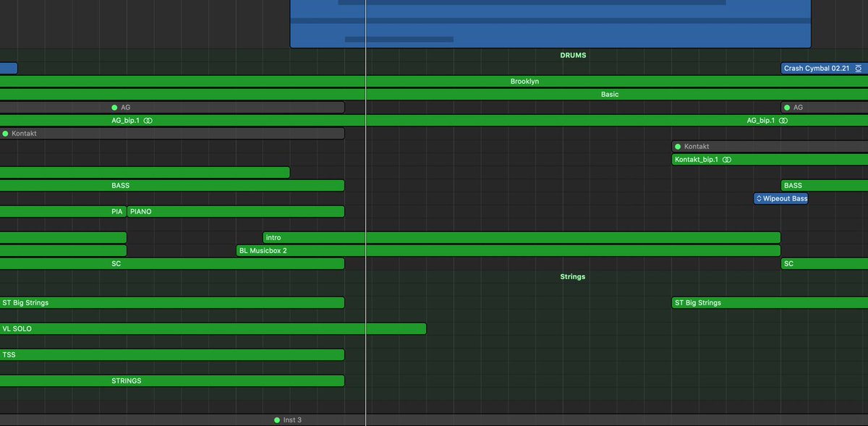Select the SC region after BL Musicbox 2
This screenshot has height=426, width=868.
(x=825, y=264)
